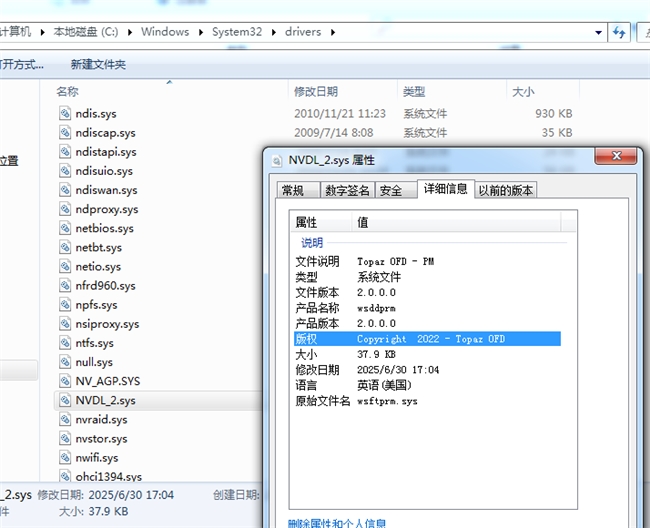
Task: Click 新建文件夹 toolbar button
Action: point(98,64)
